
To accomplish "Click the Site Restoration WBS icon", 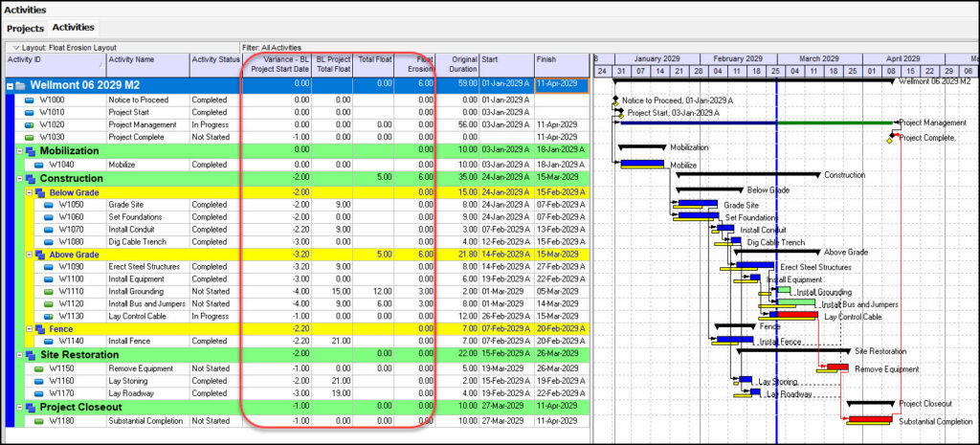I will coord(30,355).
